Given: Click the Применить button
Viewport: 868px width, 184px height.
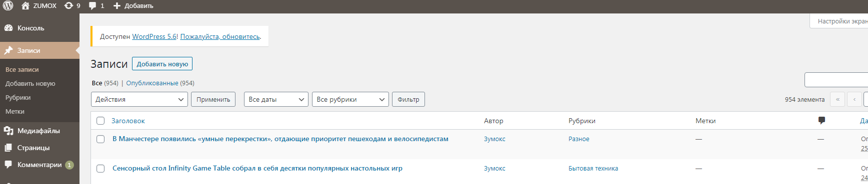Looking at the screenshot, I should [x=213, y=99].
